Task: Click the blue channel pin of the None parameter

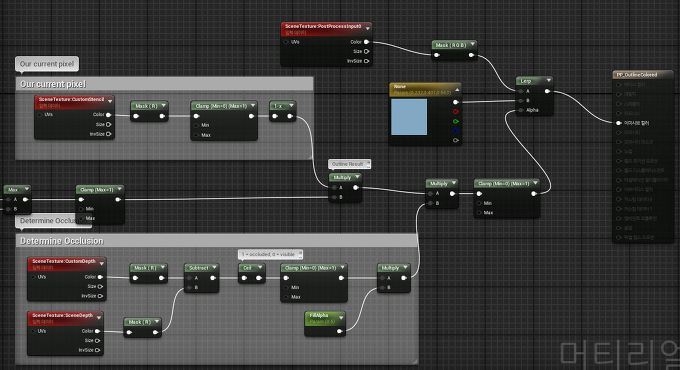Action: [x=455, y=131]
